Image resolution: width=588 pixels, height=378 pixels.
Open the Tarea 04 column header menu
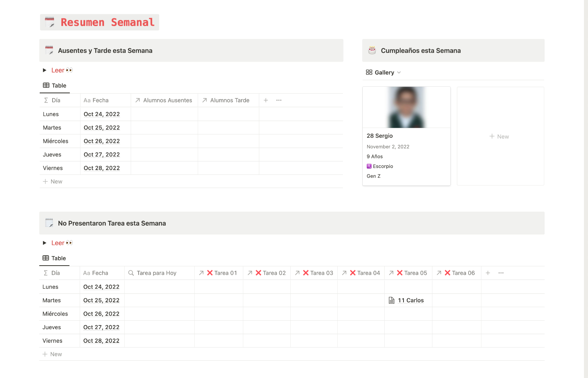coord(361,273)
